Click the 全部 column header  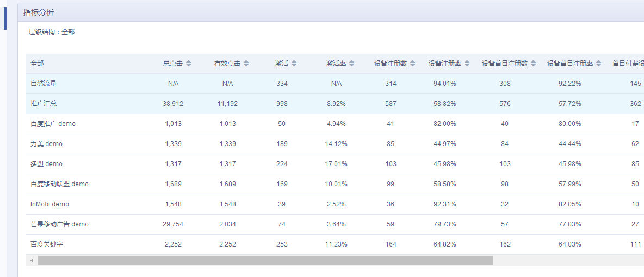[37, 64]
